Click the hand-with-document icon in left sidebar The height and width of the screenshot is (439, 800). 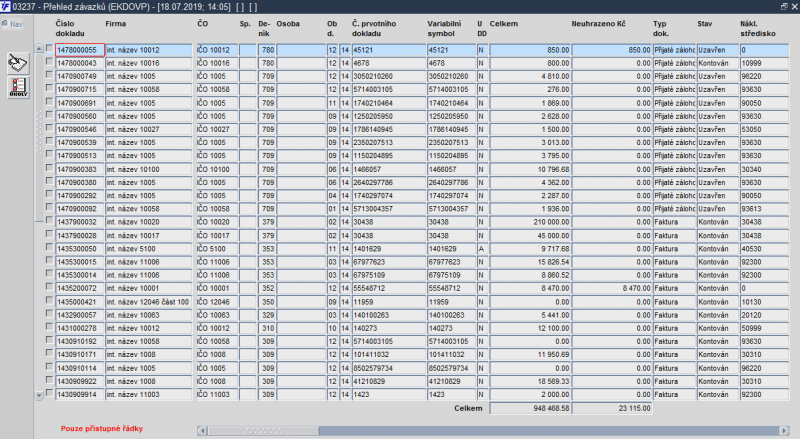(18, 63)
